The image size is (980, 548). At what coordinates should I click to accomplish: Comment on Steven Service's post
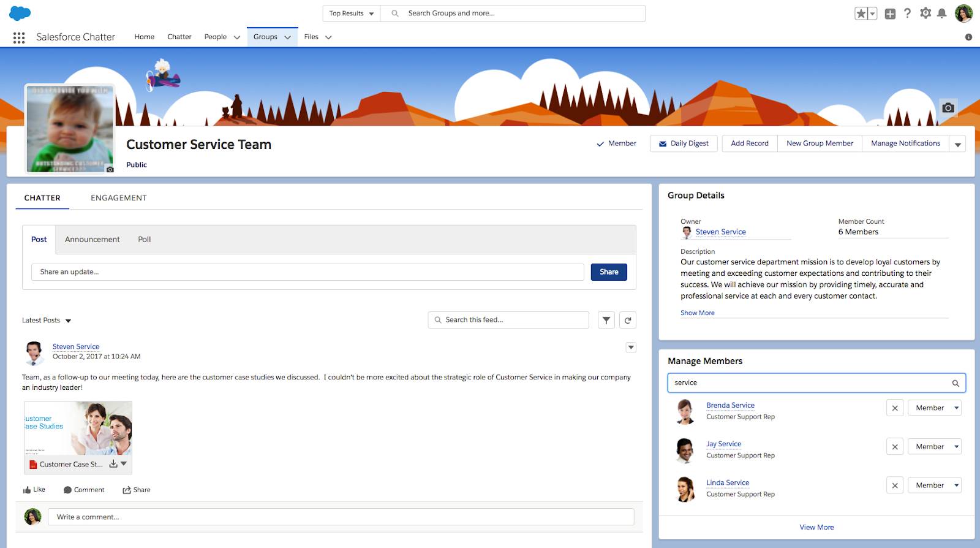pyautogui.click(x=84, y=490)
